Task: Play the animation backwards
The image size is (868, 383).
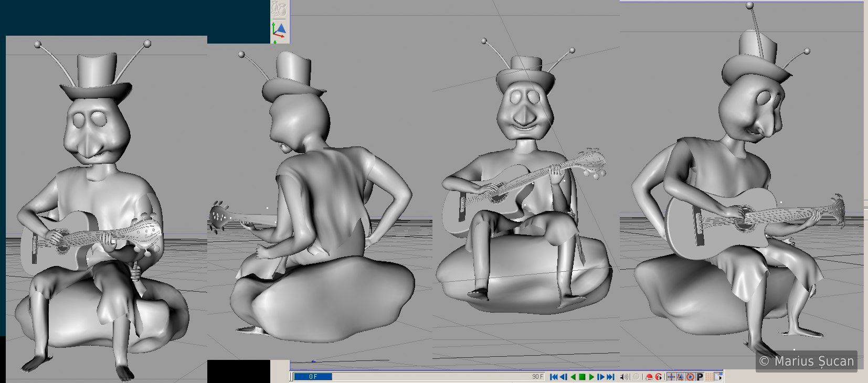Action: 573,377
